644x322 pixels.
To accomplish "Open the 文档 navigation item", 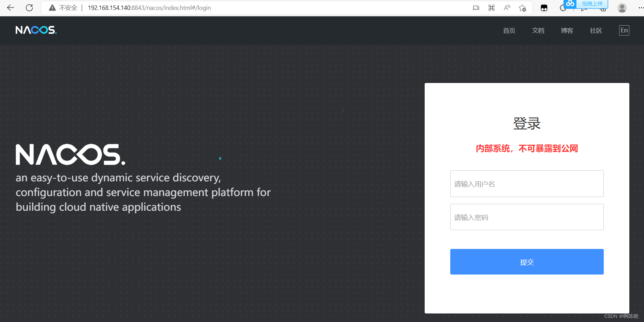I will pyautogui.click(x=538, y=31).
